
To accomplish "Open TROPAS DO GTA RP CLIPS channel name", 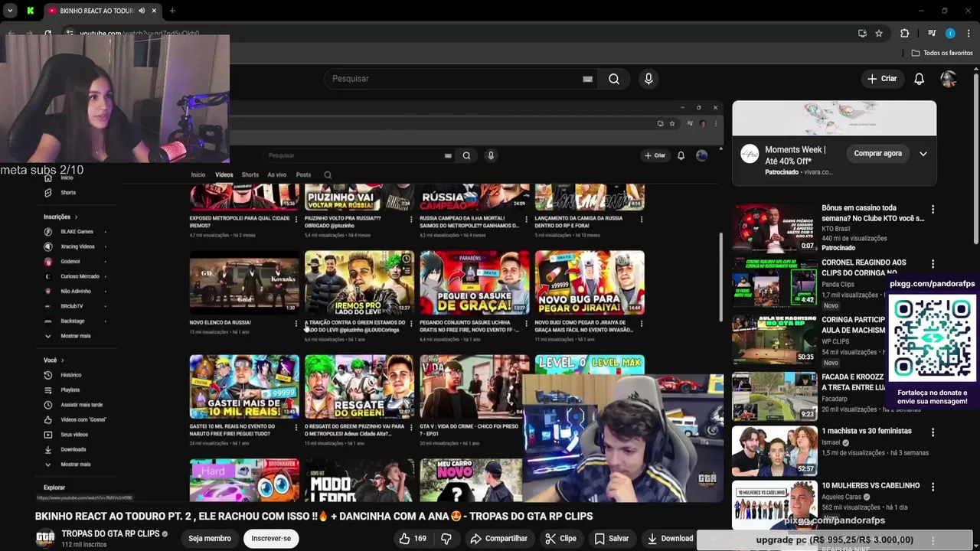I will point(110,533).
